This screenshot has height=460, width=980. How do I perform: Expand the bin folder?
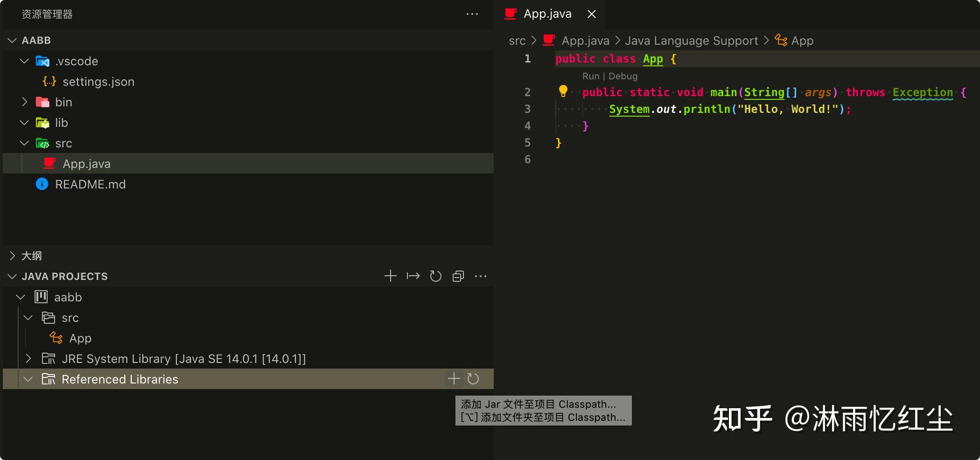(24, 102)
